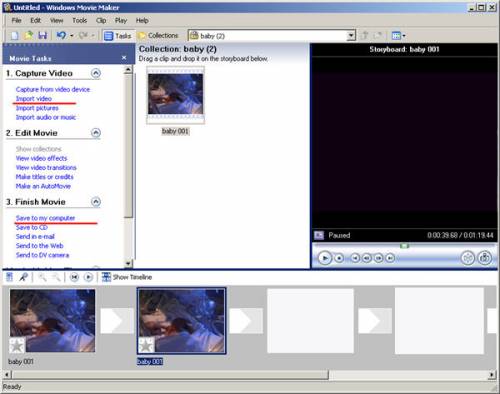Open the baby (2) collection dropdown
The height and width of the screenshot is (394, 500).
coord(351,36)
